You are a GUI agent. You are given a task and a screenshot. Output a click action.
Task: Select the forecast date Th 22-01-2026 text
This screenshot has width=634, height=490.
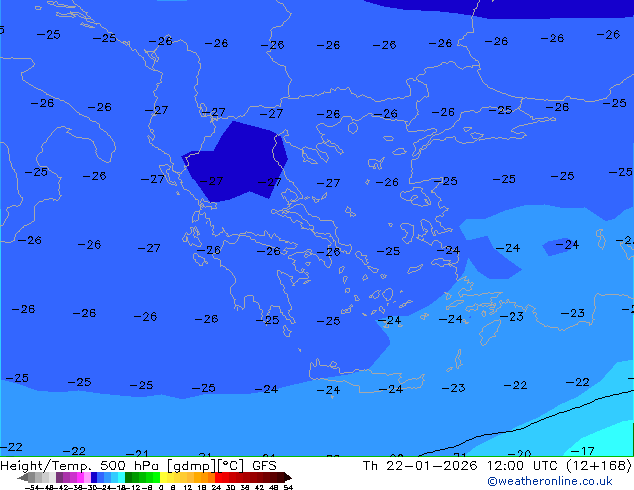point(420,466)
